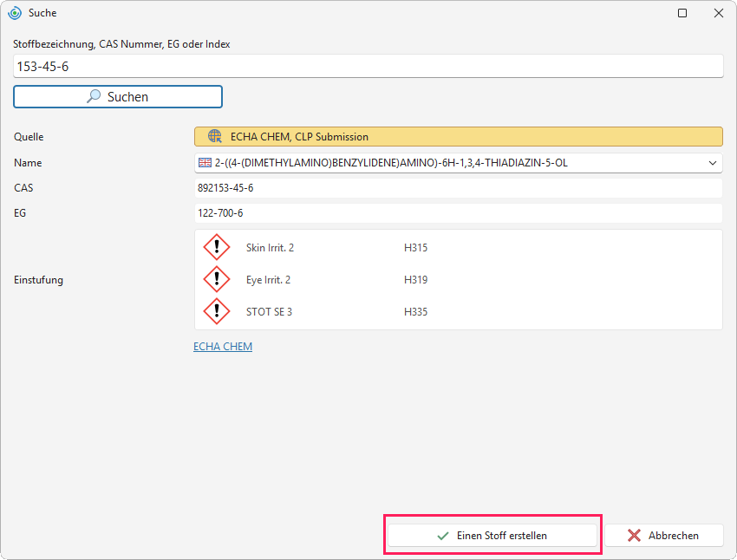Select the EG number field 122-700-6
737x560 pixels.
459,213
